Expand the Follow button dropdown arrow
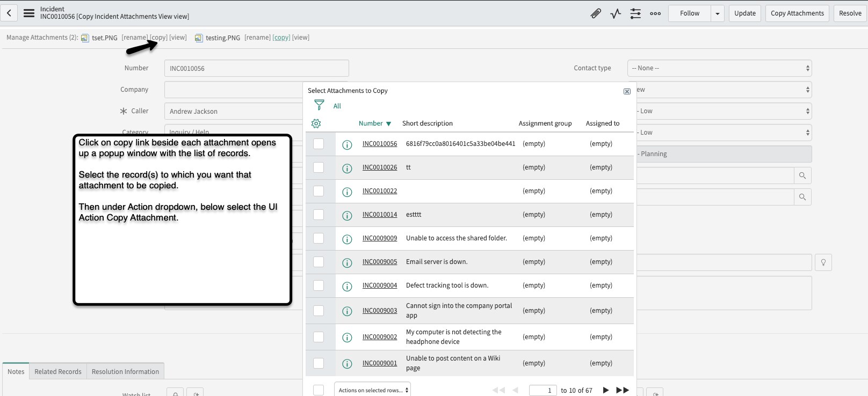868x396 pixels. point(717,13)
